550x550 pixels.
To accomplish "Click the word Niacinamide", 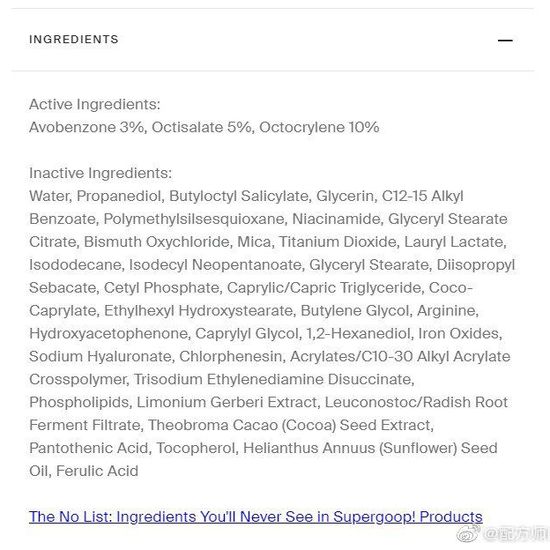I will coord(336,219).
